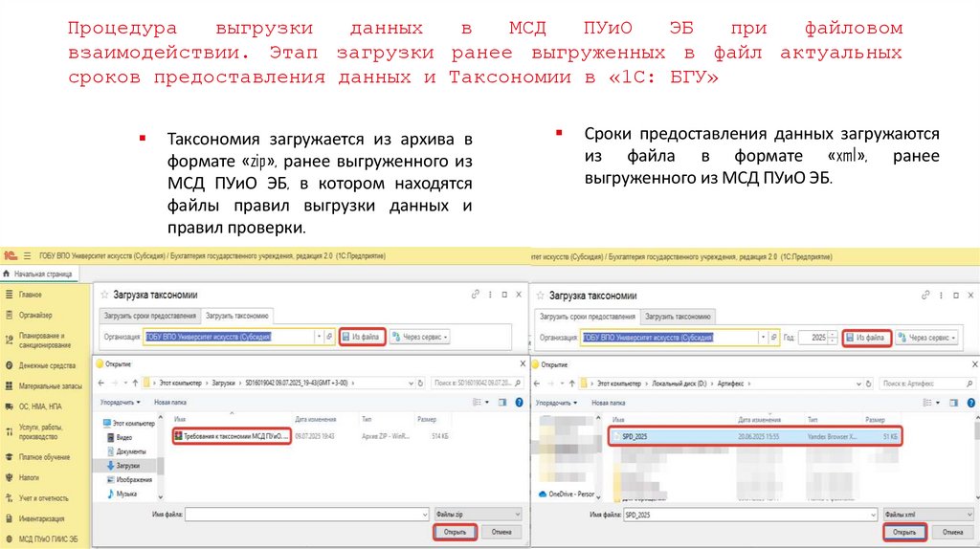
Task: Go up one folder in the Артифекс file dialog
Action: point(572,384)
